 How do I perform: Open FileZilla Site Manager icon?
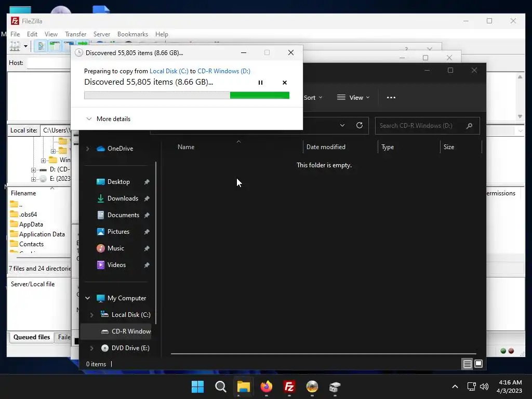coord(15,46)
